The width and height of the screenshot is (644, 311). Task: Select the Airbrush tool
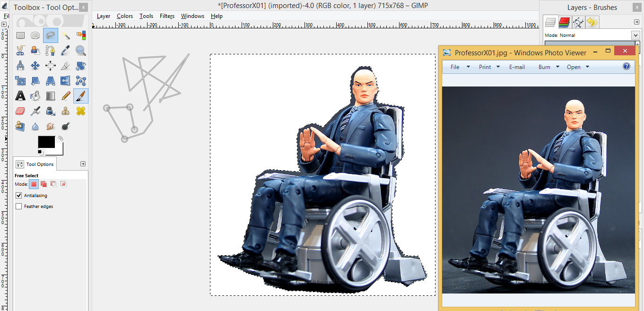click(35, 111)
